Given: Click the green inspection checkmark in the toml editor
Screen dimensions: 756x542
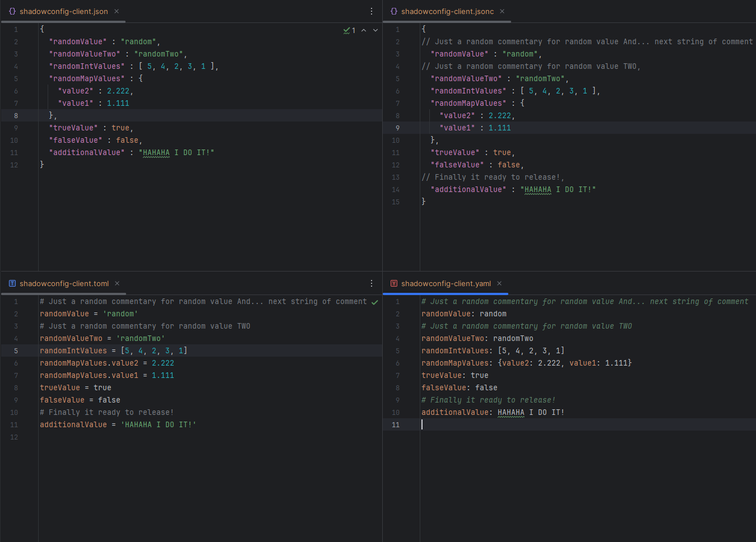Looking at the screenshot, I should click(x=375, y=302).
